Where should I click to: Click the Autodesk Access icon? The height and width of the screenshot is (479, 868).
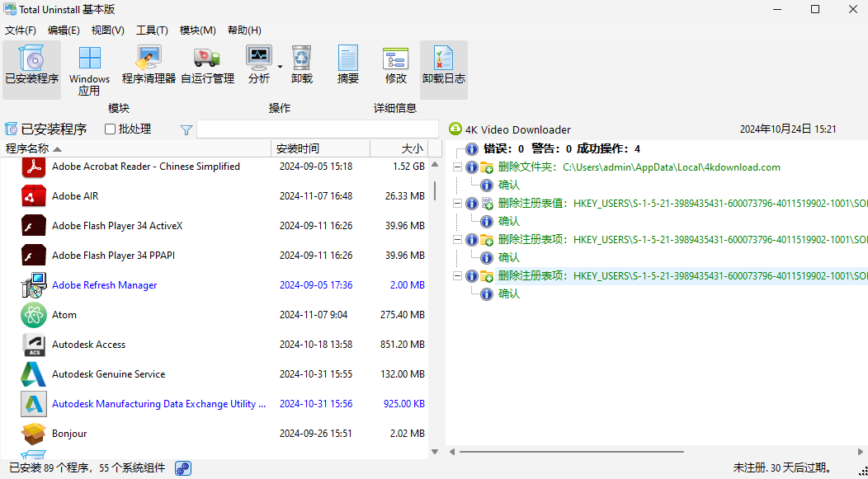tap(33, 345)
